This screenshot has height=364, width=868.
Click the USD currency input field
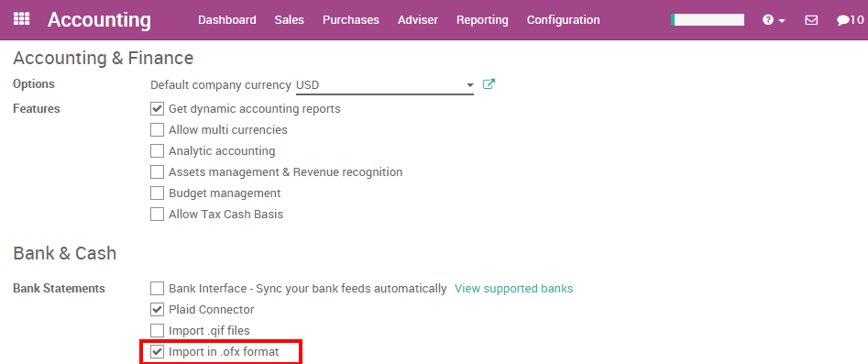(x=385, y=85)
